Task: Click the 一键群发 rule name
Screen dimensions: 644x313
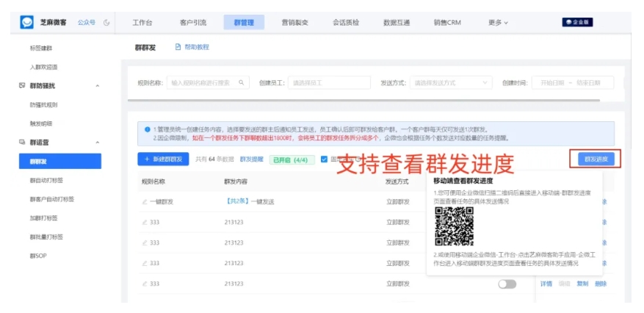Action: [x=162, y=201]
